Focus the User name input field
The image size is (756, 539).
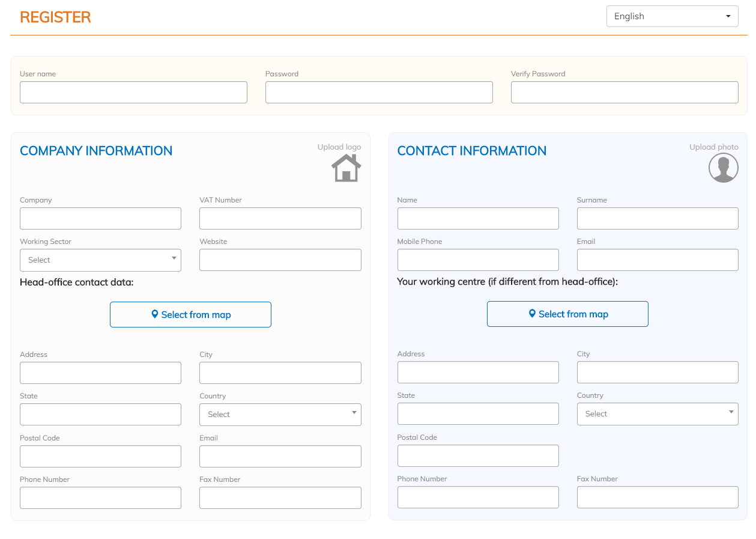coord(133,93)
